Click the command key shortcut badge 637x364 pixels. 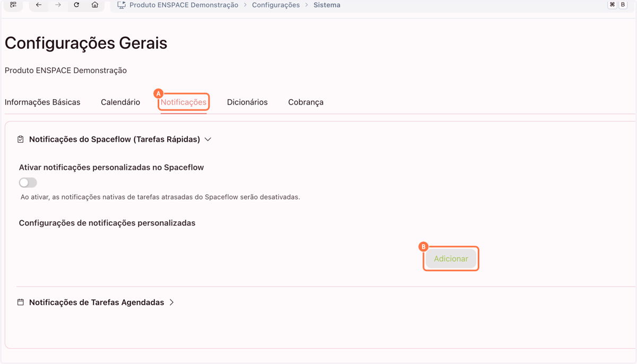(612, 5)
